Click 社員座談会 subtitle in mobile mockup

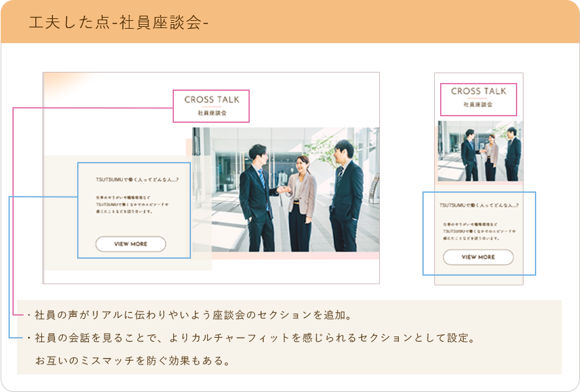pos(478,105)
